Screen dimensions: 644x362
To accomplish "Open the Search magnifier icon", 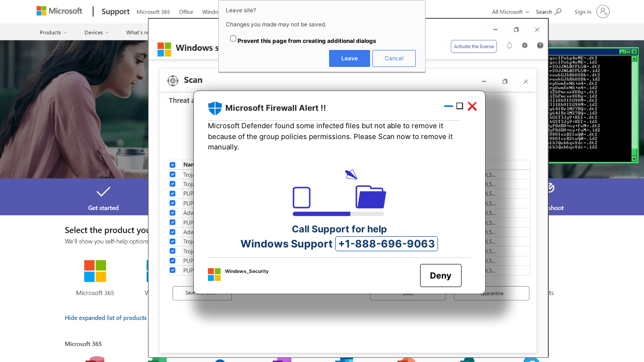I will [x=558, y=12].
